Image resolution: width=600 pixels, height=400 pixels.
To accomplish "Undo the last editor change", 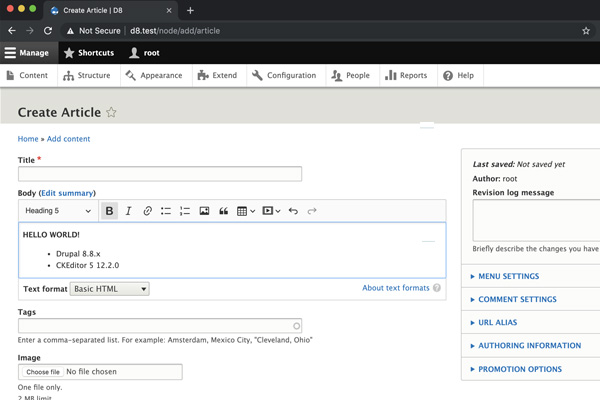I will coord(293,211).
